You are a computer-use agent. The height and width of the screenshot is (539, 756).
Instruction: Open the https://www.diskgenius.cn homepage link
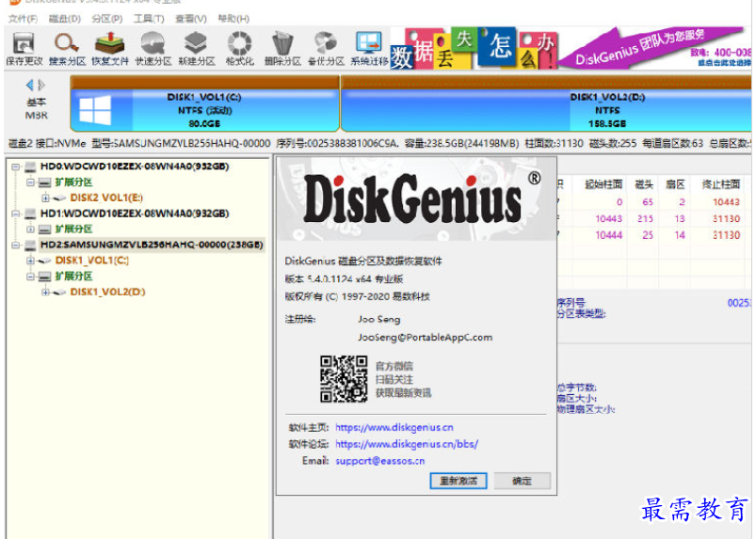394,427
